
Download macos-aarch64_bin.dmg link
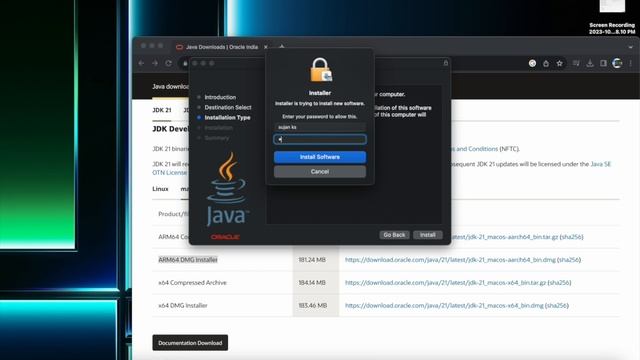[x=450, y=260]
